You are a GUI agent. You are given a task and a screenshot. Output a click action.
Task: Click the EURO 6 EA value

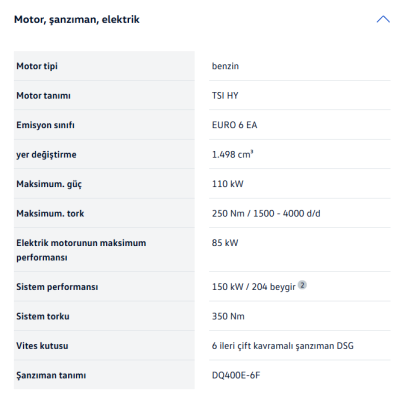pyautogui.click(x=235, y=125)
